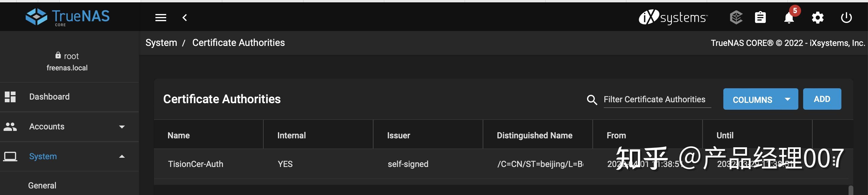
Task: Expand the Accounts sidebar section
Action: coord(122,127)
